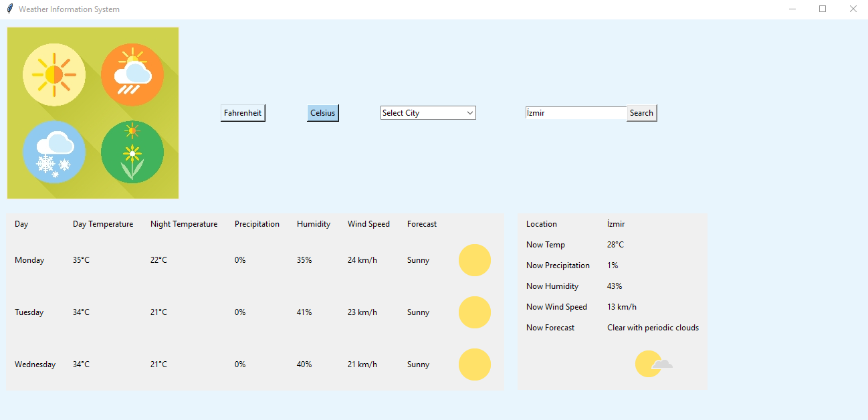This screenshot has height=420, width=868.
Task: Focus the city search field containing İzmir
Action: pos(575,113)
